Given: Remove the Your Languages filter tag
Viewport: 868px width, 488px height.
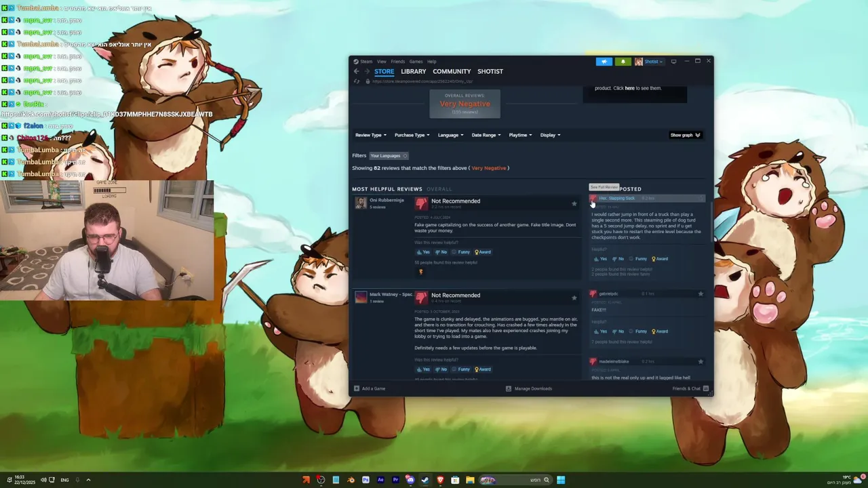Looking at the screenshot, I should pyautogui.click(x=405, y=156).
